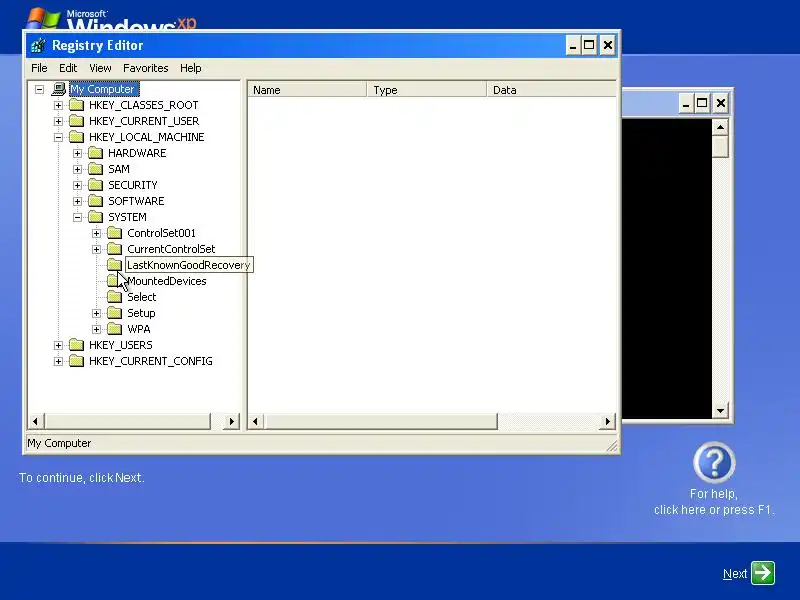Click values pane horizontal scrollbar left arrow

click(x=256, y=421)
